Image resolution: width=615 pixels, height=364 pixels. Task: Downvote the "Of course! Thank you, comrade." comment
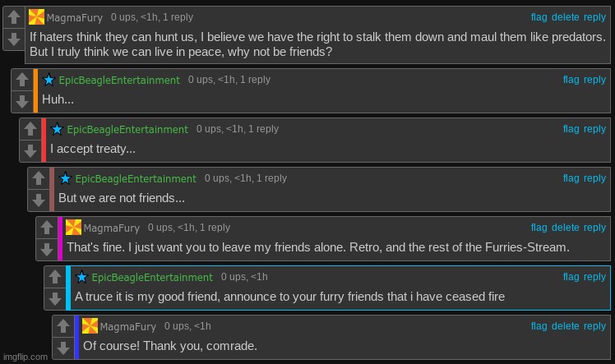pos(63,348)
